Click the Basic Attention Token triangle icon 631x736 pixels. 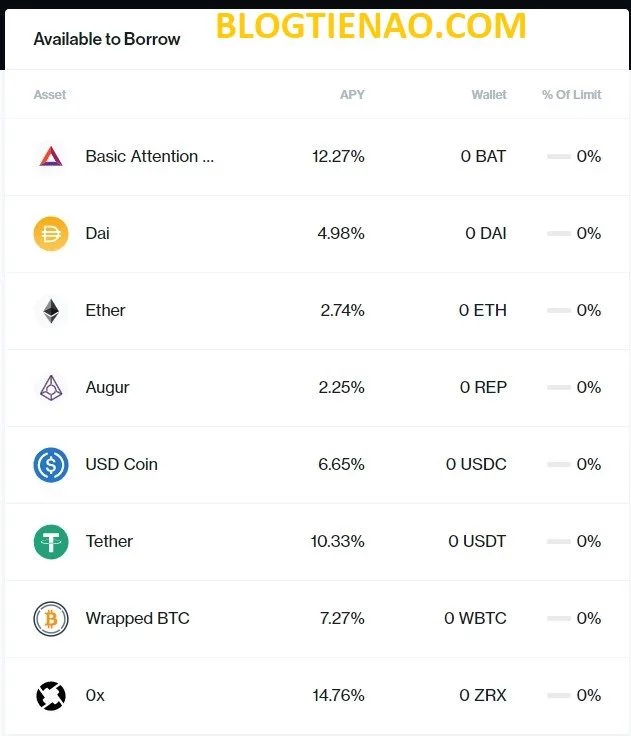click(51, 156)
